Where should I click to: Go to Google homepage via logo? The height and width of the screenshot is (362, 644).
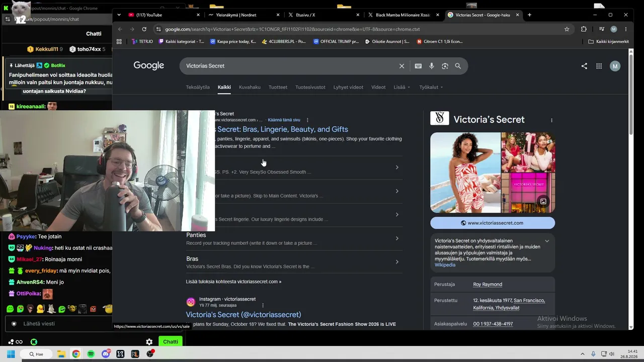click(x=149, y=65)
